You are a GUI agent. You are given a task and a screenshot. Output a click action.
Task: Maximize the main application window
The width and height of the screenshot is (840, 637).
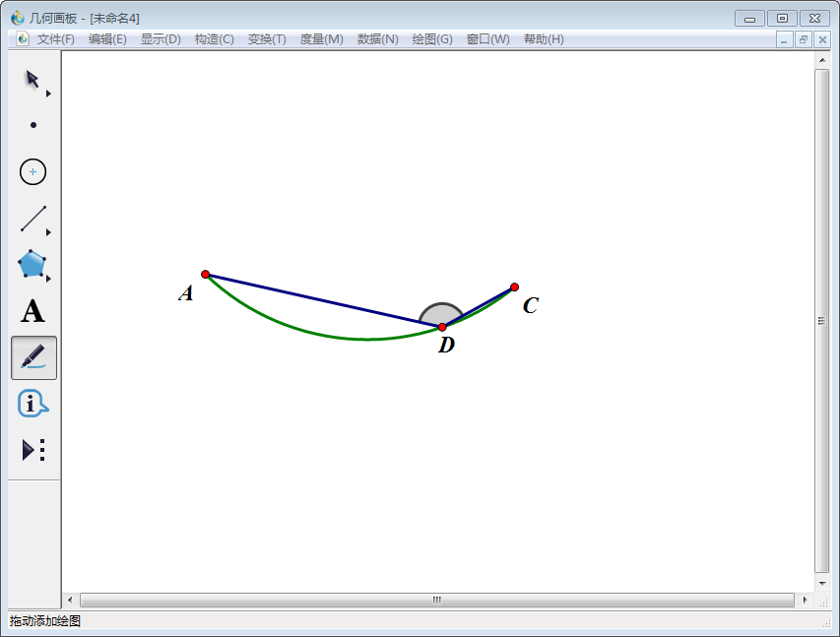point(782,19)
